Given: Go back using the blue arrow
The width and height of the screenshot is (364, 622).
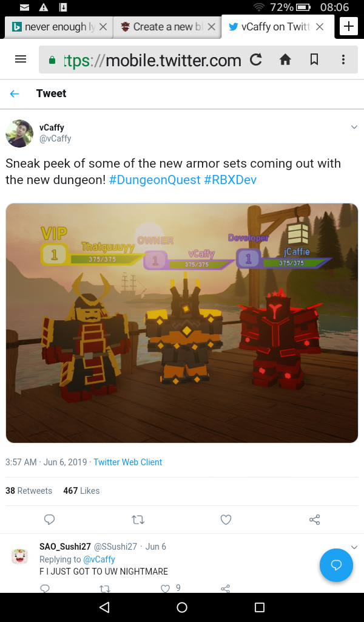Looking at the screenshot, I should coord(15,94).
